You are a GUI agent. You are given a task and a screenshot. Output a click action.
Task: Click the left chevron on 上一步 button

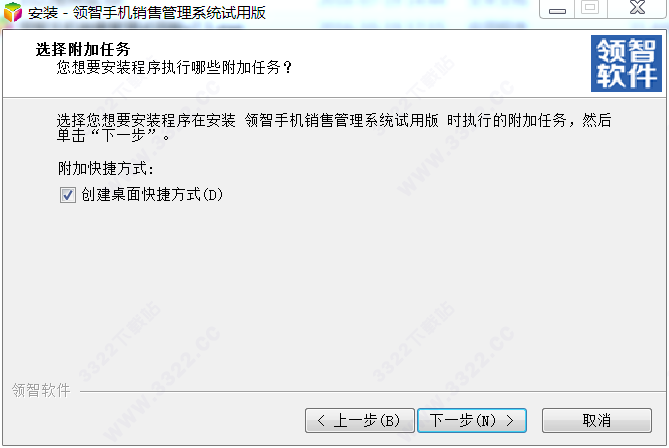[321, 421]
